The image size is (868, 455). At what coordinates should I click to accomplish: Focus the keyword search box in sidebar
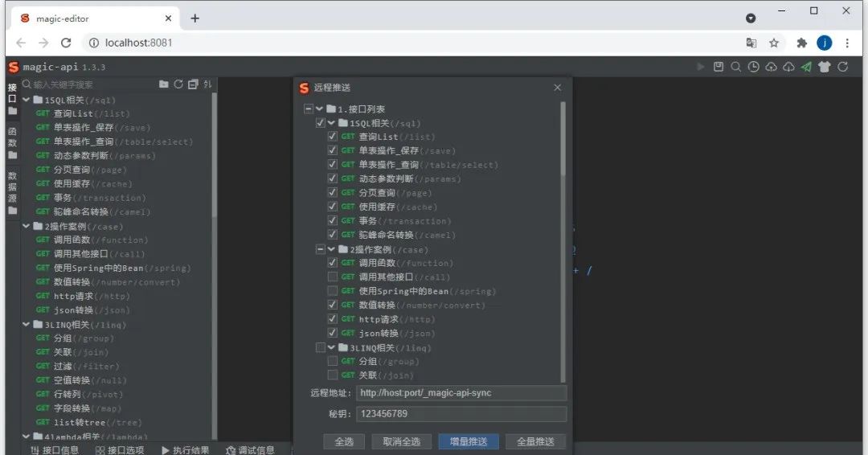(x=88, y=84)
